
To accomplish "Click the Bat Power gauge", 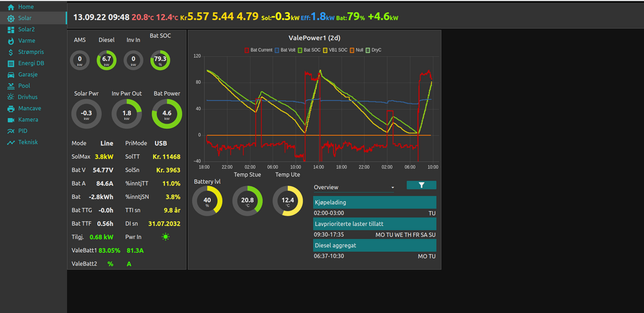I will click(x=167, y=114).
